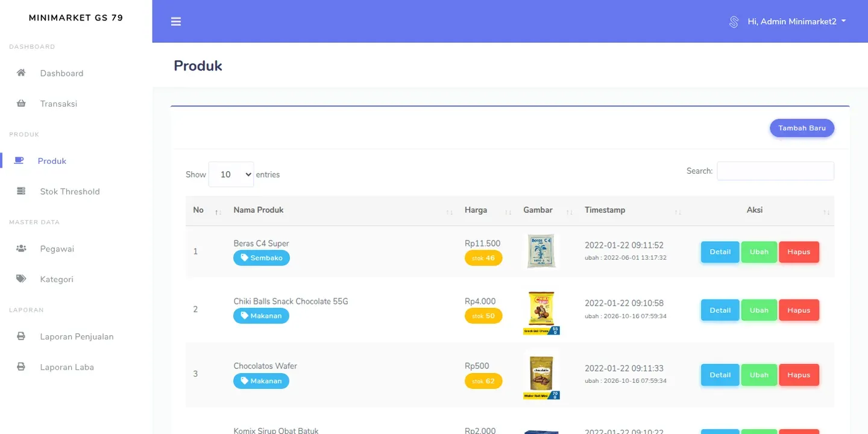Click the home icon beside Dashboard
This screenshot has height=434, width=868.
point(21,73)
